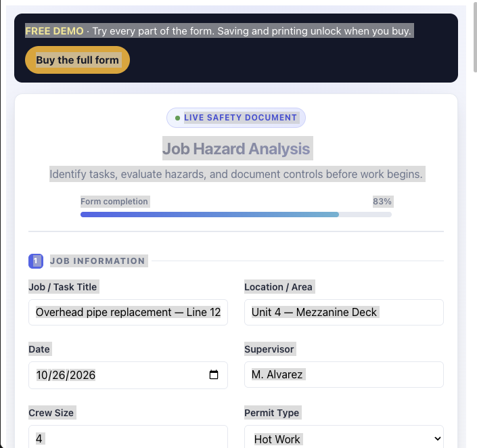Focus the Crew Size field containing 4
The height and width of the screenshot is (448, 477).
point(128,439)
